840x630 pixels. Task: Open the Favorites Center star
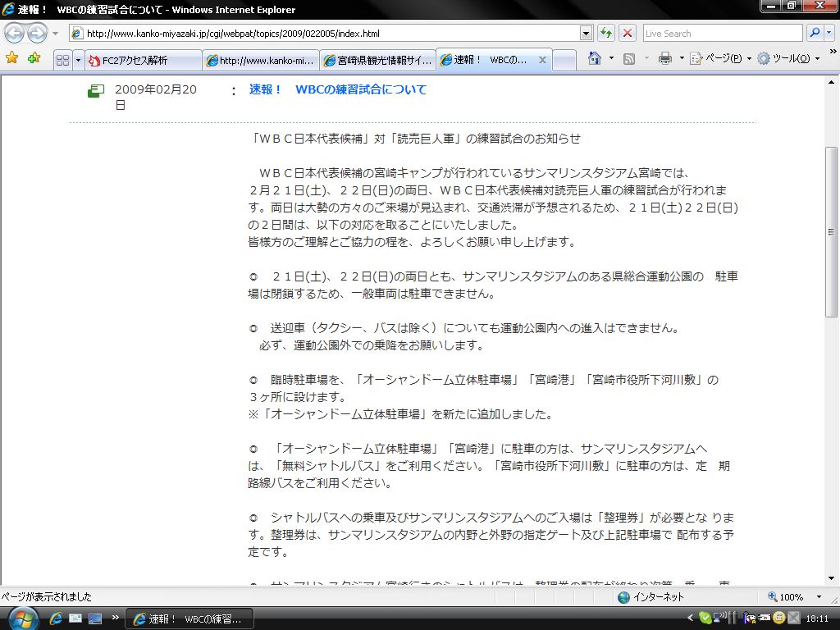click(x=11, y=58)
